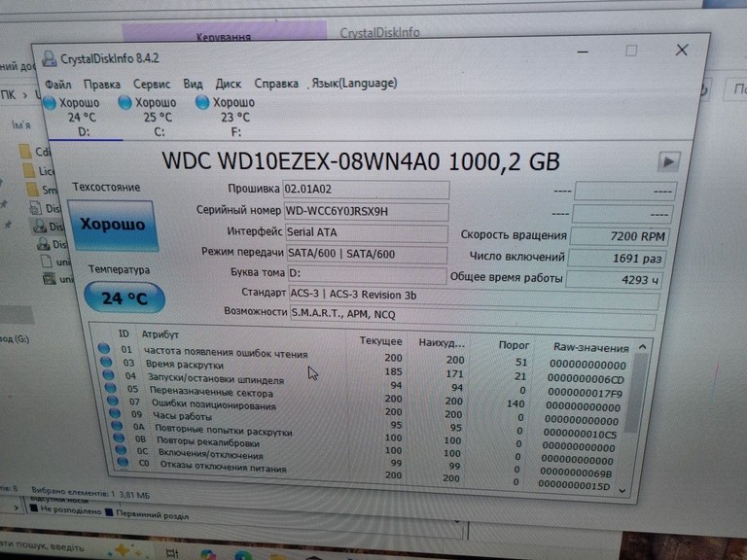Viewport: 747px width, 560px height.
Task: Select the C: disk tab with 25 °C
Action: pyautogui.click(x=154, y=117)
